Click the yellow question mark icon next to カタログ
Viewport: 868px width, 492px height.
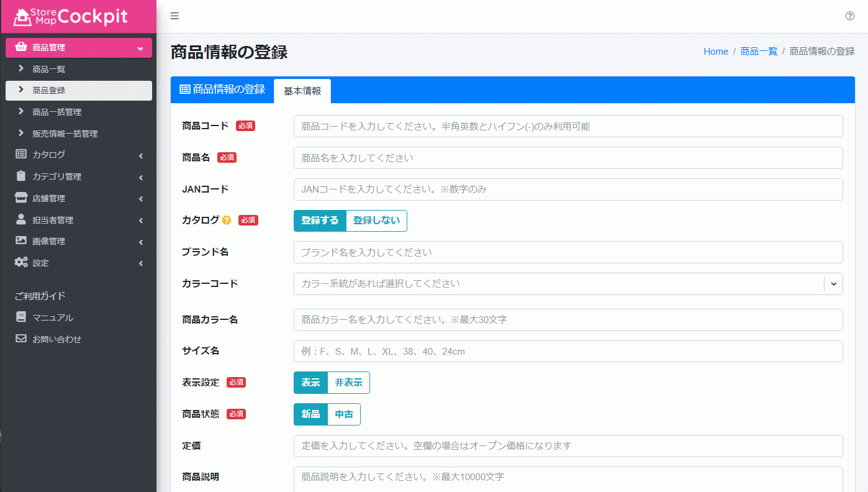(x=225, y=220)
